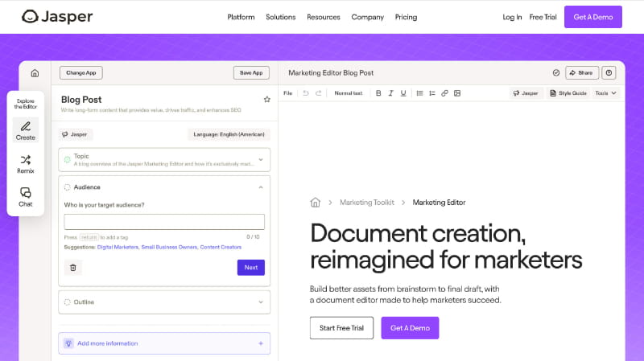Open the Platform menu
The height and width of the screenshot is (361, 644).
coord(241,17)
